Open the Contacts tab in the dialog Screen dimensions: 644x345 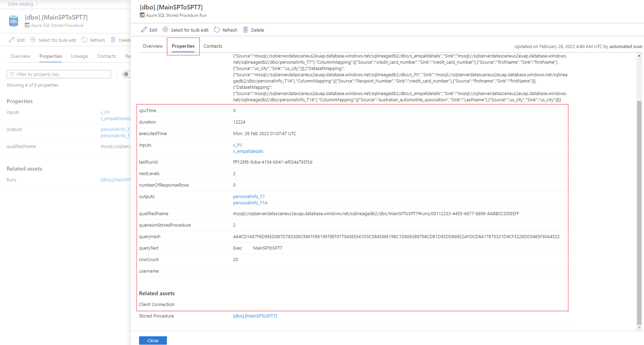click(x=213, y=46)
